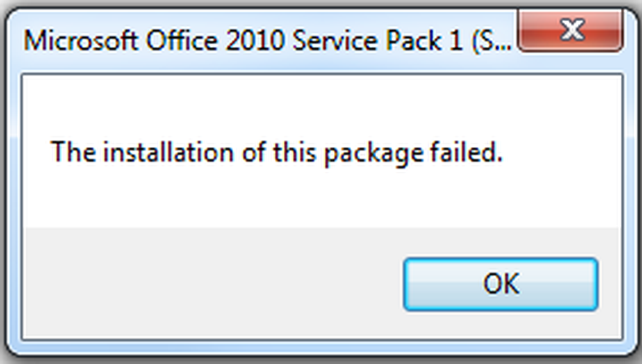Click "2010" in the window title
The height and width of the screenshot is (364, 642).
tap(256, 40)
